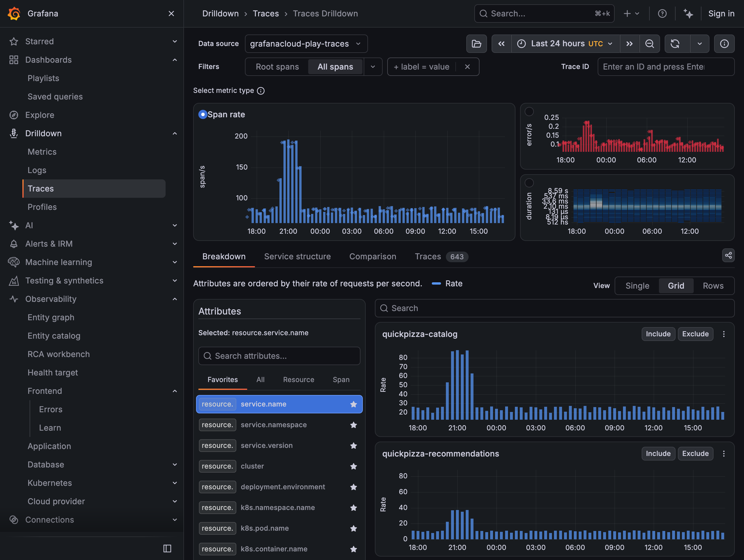744x560 pixels.
Task: Choose Rows view mode
Action: 713,285
